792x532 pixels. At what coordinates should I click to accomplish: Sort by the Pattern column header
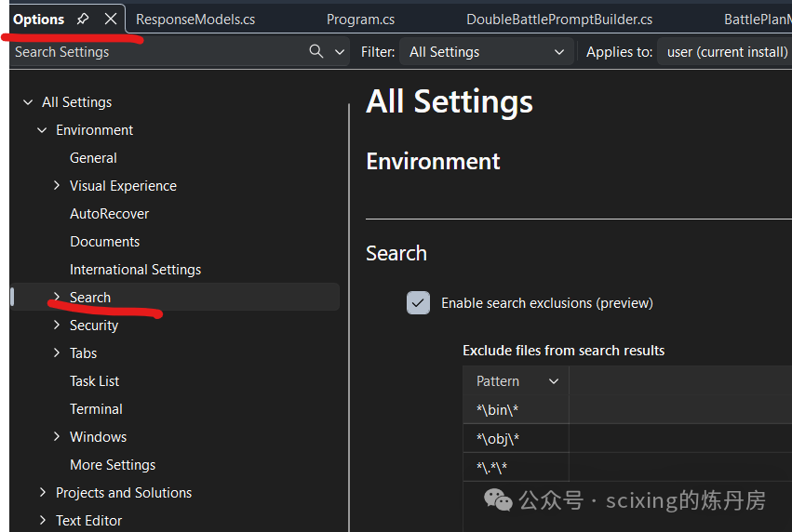pyautogui.click(x=516, y=381)
